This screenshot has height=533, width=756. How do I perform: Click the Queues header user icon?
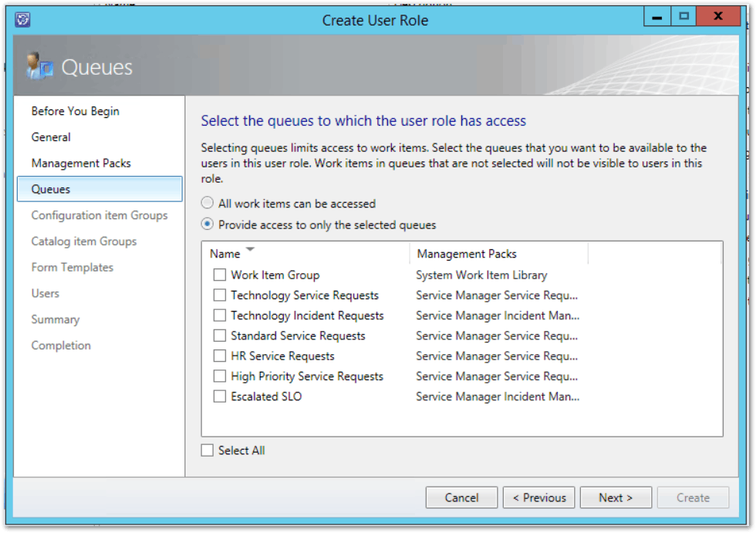click(x=38, y=67)
